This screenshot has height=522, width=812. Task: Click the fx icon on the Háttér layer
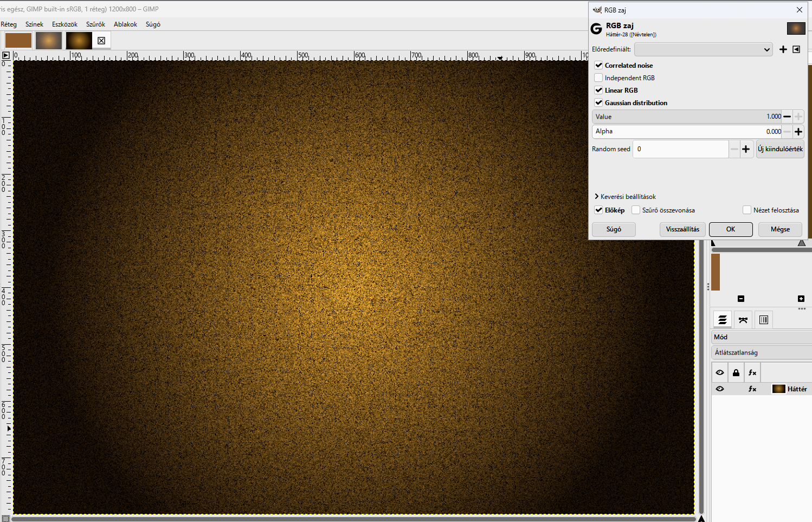coord(752,389)
